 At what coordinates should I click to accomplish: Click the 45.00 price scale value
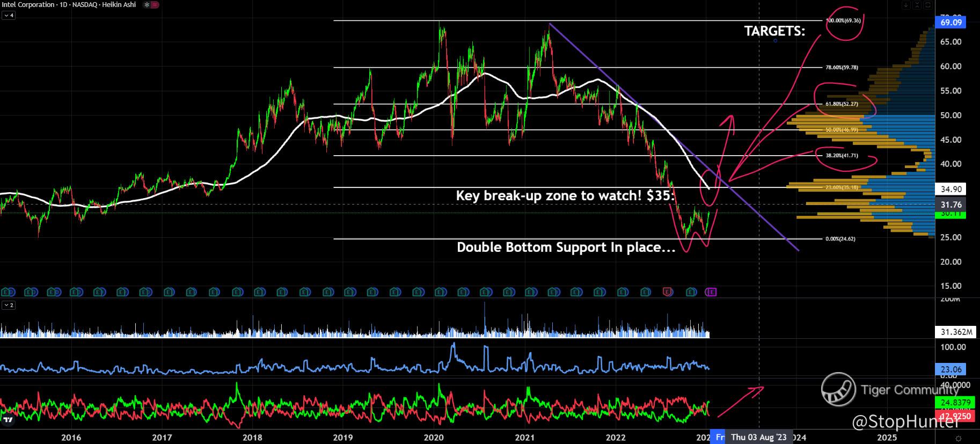point(950,140)
